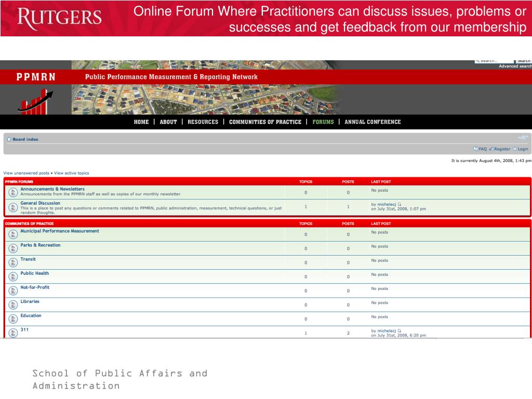The width and height of the screenshot is (532, 399).
Task: Open the ANNUAL CONFERENCE nav item
Action: [x=373, y=122]
